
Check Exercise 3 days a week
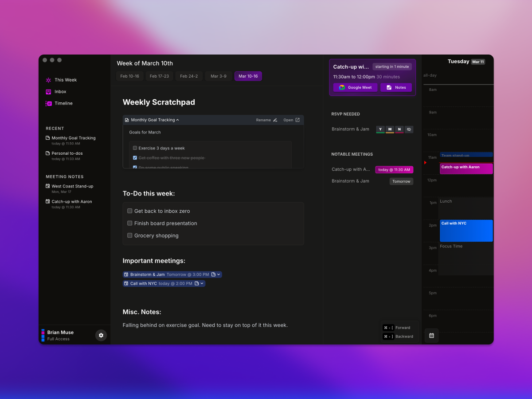pos(135,148)
